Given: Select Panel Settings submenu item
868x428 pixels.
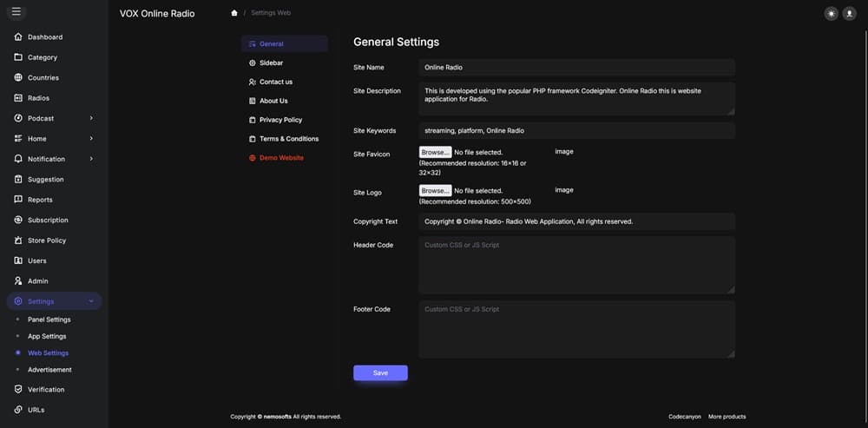Looking at the screenshot, I should pyautogui.click(x=49, y=319).
